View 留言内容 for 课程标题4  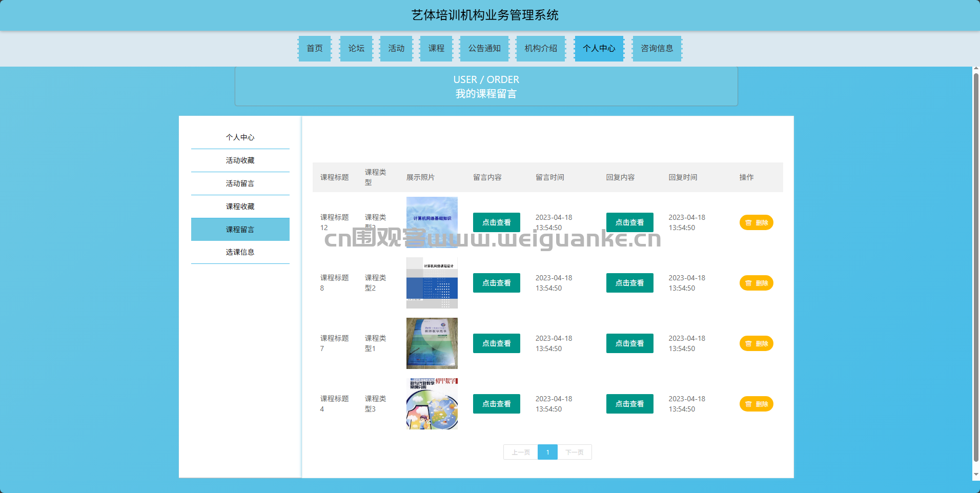pos(497,404)
